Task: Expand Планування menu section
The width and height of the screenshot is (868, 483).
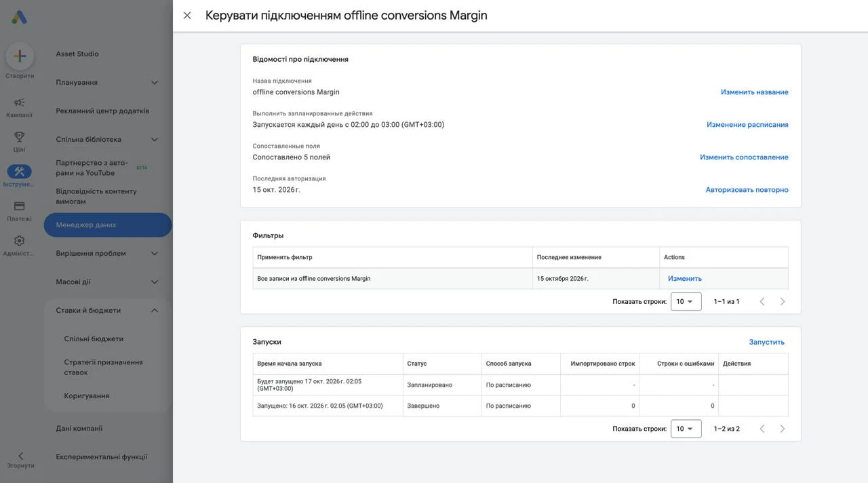Action: [154, 83]
